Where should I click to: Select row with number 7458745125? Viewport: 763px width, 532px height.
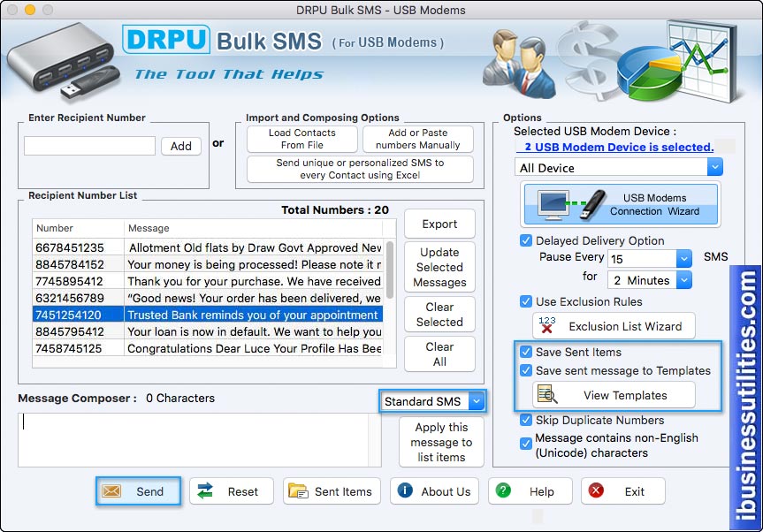click(x=208, y=348)
